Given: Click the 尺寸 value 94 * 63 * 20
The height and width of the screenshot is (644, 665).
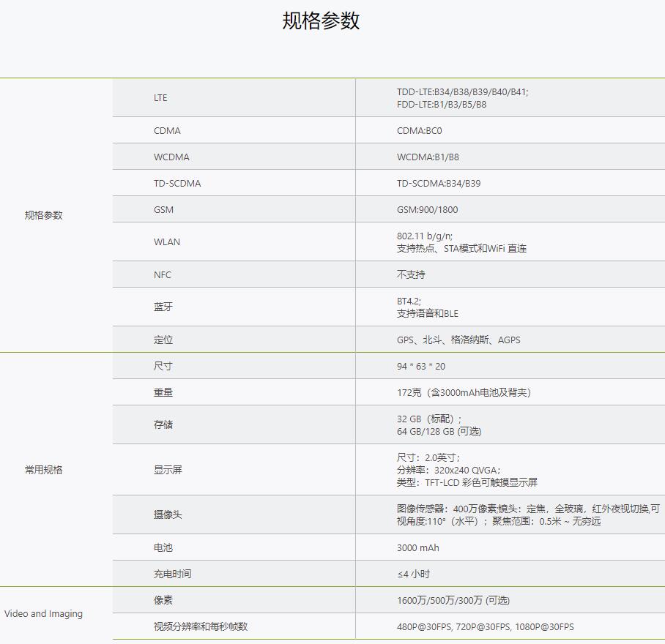Looking at the screenshot, I should (x=421, y=367).
